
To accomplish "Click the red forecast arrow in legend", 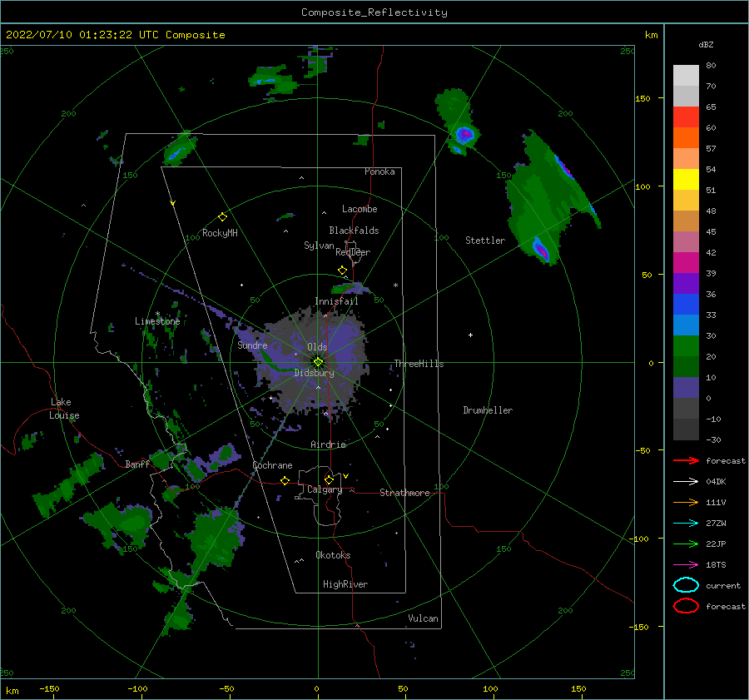I will pos(686,460).
